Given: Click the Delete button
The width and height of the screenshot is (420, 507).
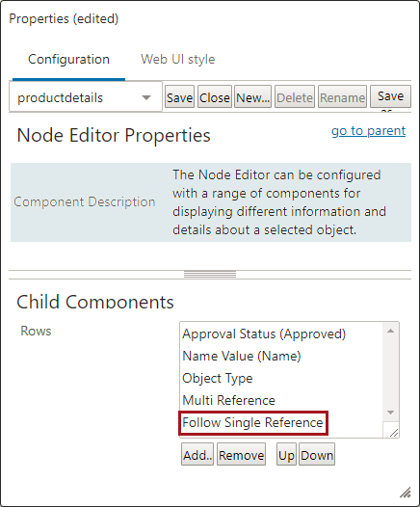Looking at the screenshot, I should click(295, 96).
